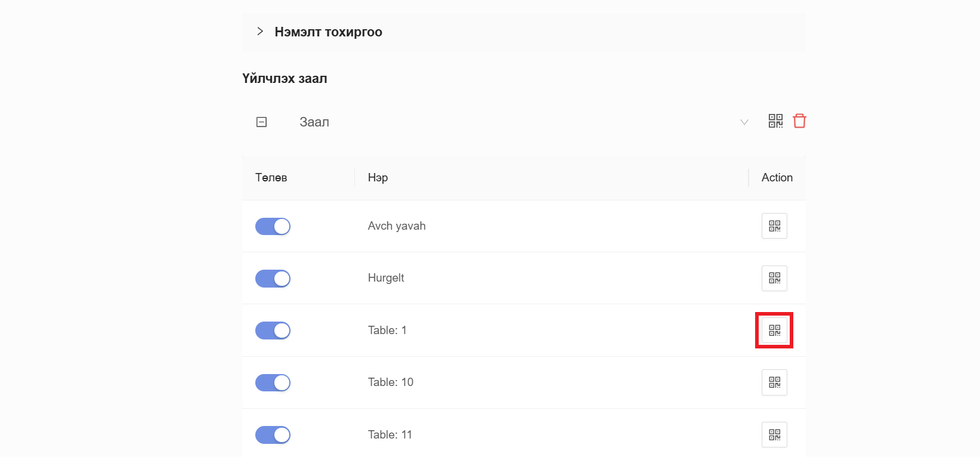The width and height of the screenshot is (980, 457).
Task: Expand the Нэмэлт тохиргоо section
Action: click(x=260, y=32)
